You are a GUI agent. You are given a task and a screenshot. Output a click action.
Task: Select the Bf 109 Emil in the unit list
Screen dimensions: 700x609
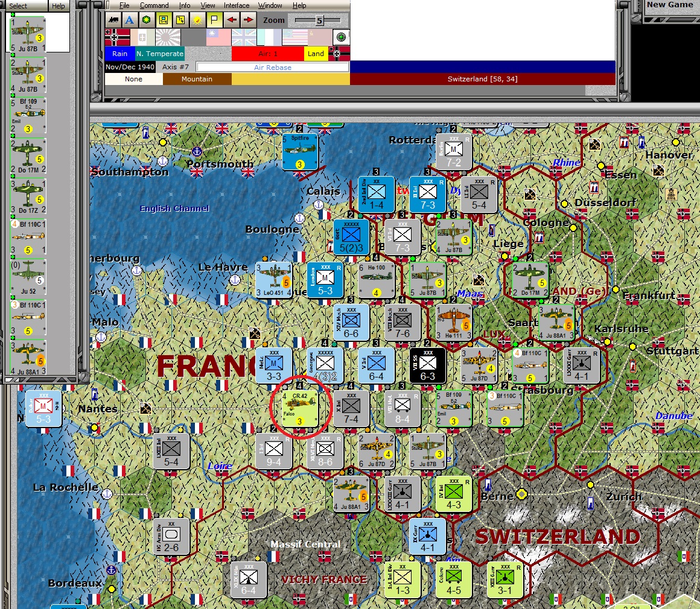(x=28, y=116)
